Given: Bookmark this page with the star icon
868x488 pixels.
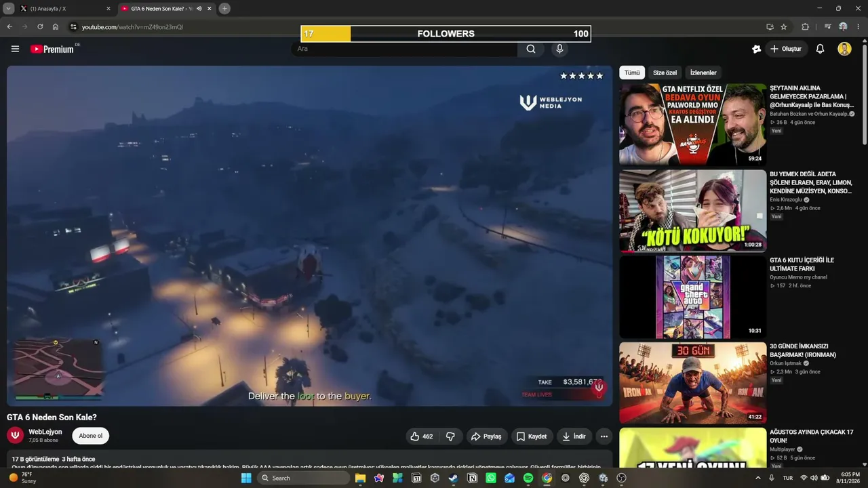Looking at the screenshot, I should click(784, 27).
